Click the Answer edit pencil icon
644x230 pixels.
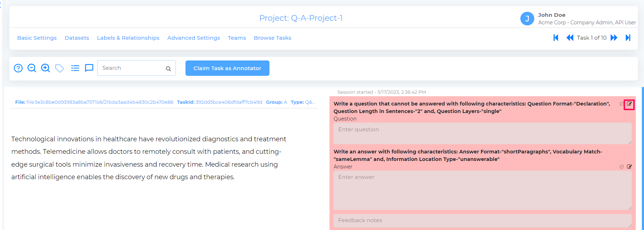click(x=629, y=167)
